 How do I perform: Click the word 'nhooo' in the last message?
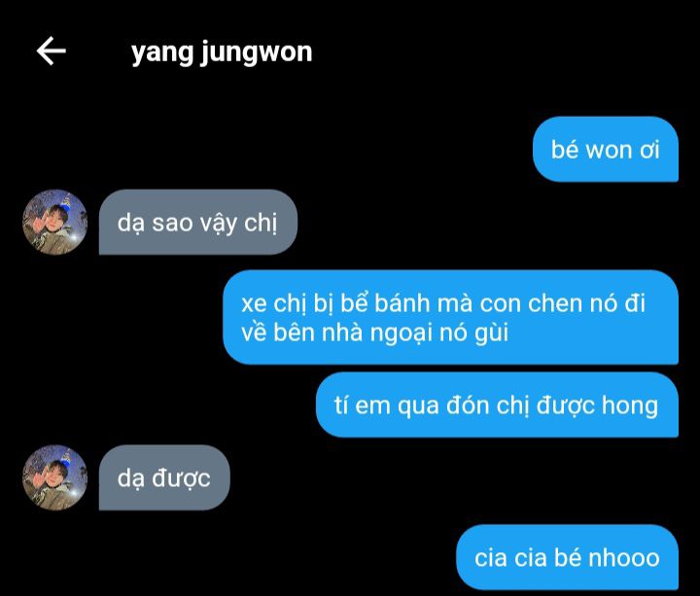[x=624, y=558]
